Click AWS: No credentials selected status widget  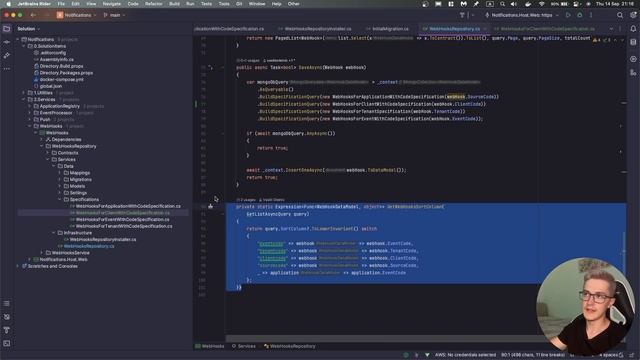[x=465, y=355]
